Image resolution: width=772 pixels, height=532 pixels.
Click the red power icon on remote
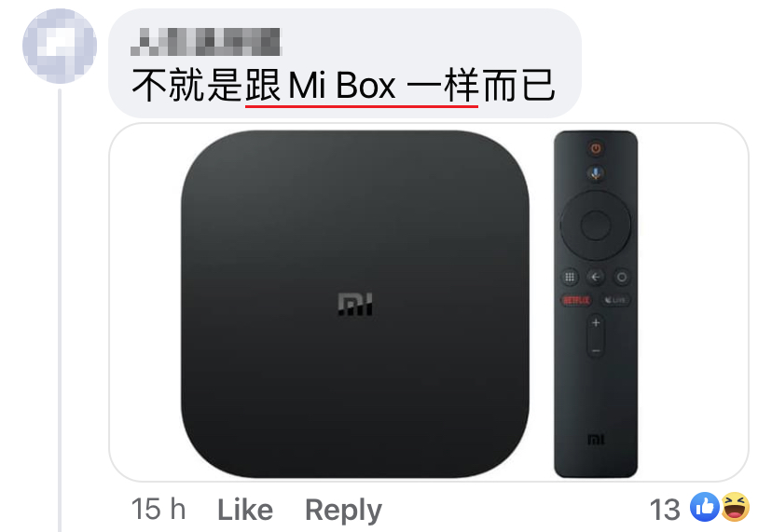pyautogui.click(x=596, y=148)
